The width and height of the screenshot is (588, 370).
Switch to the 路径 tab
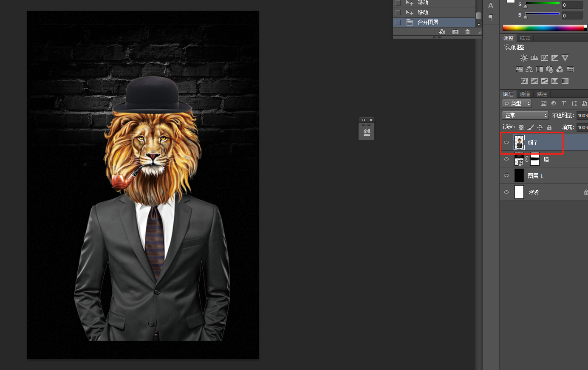coord(542,94)
